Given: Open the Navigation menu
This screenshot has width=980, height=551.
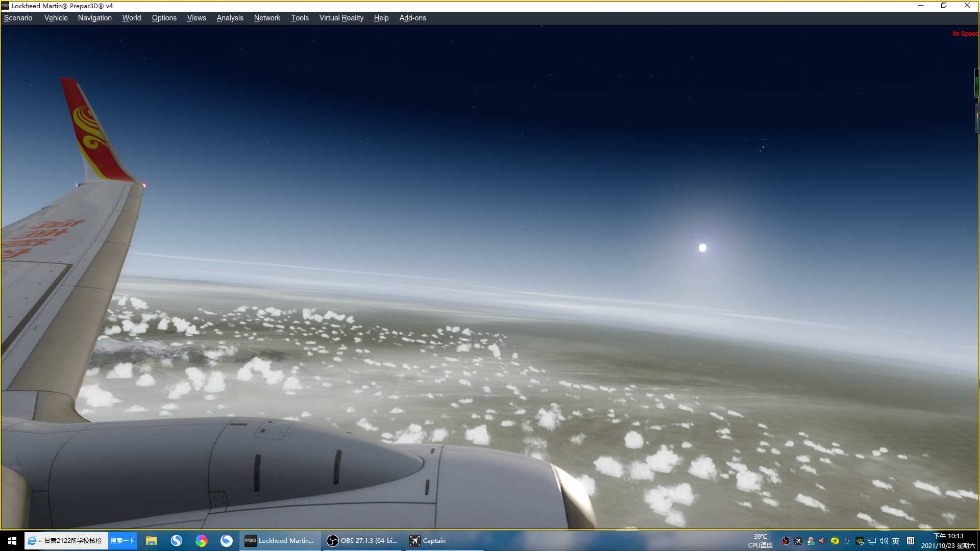Looking at the screenshot, I should (x=94, y=18).
